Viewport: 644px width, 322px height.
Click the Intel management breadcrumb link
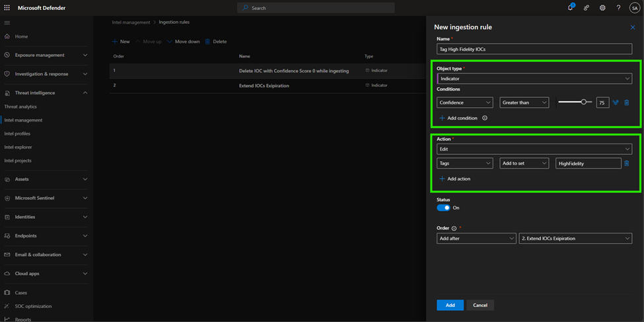click(131, 22)
